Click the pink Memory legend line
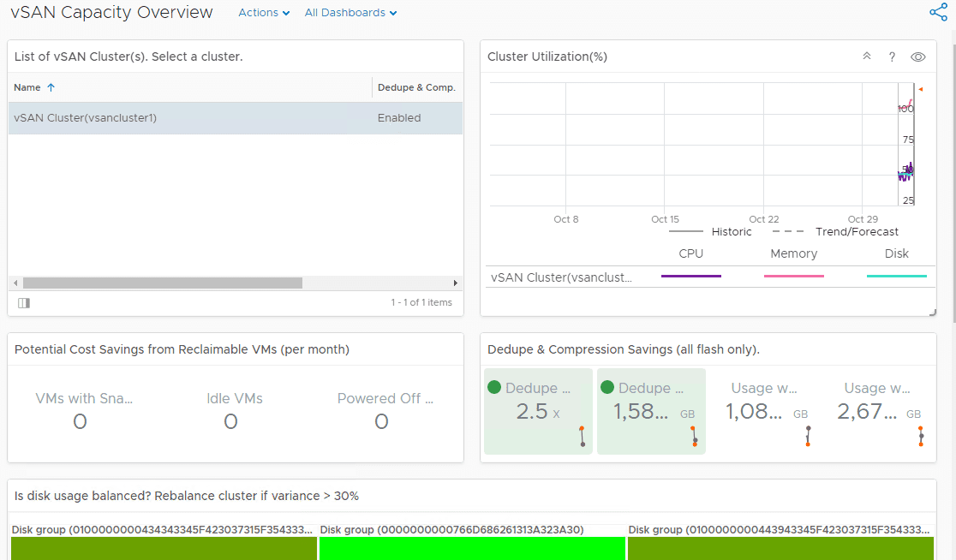The height and width of the screenshot is (560, 956). point(793,277)
